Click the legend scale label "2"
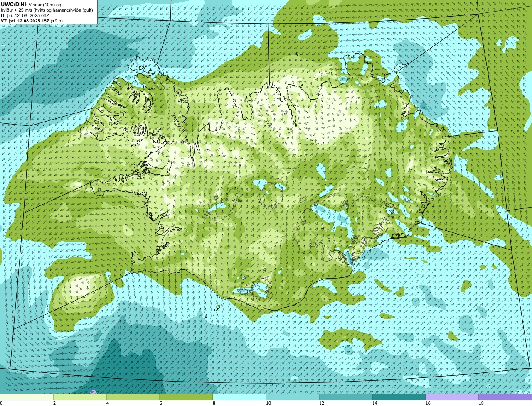 click(x=54, y=403)
